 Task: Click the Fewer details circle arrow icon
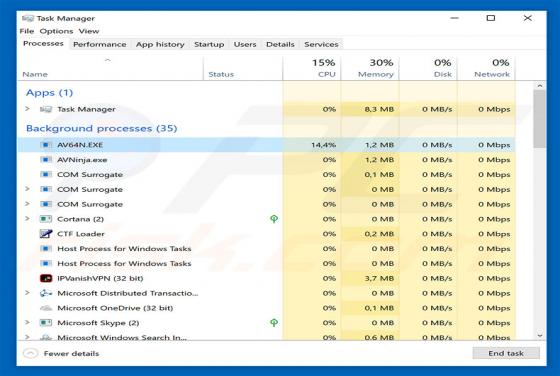(30, 354)
